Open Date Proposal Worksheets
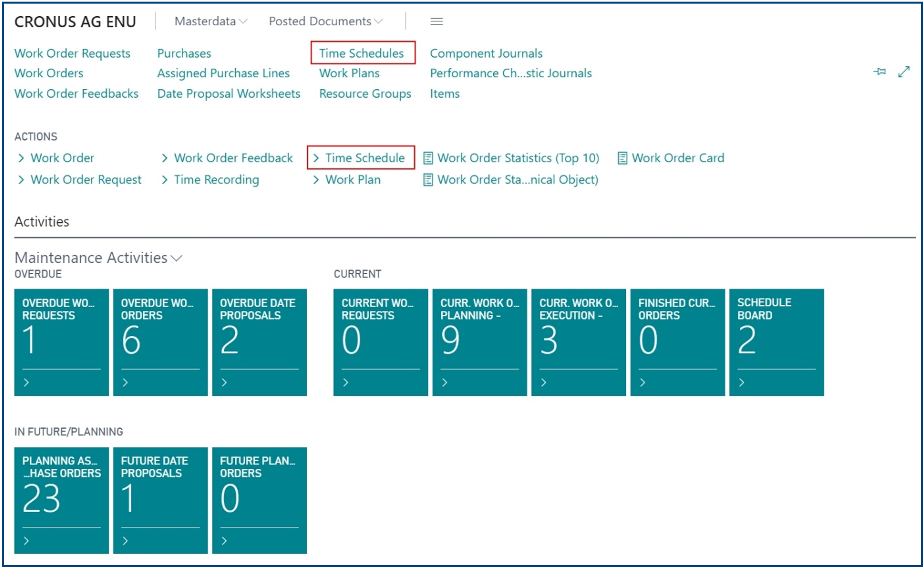This screenshot has width=924, height=568. coord(229,94)
